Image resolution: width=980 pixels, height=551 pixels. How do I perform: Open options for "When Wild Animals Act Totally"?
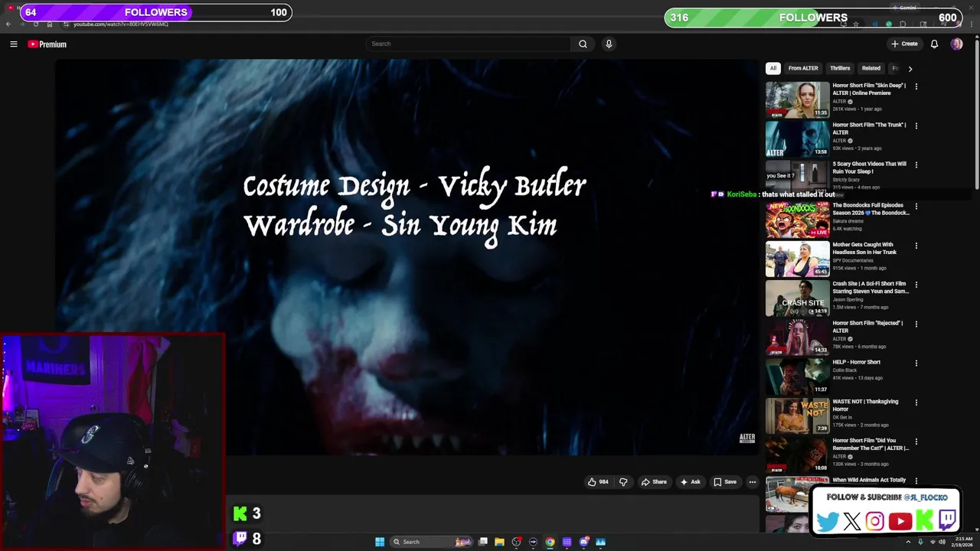click(916, 481)
